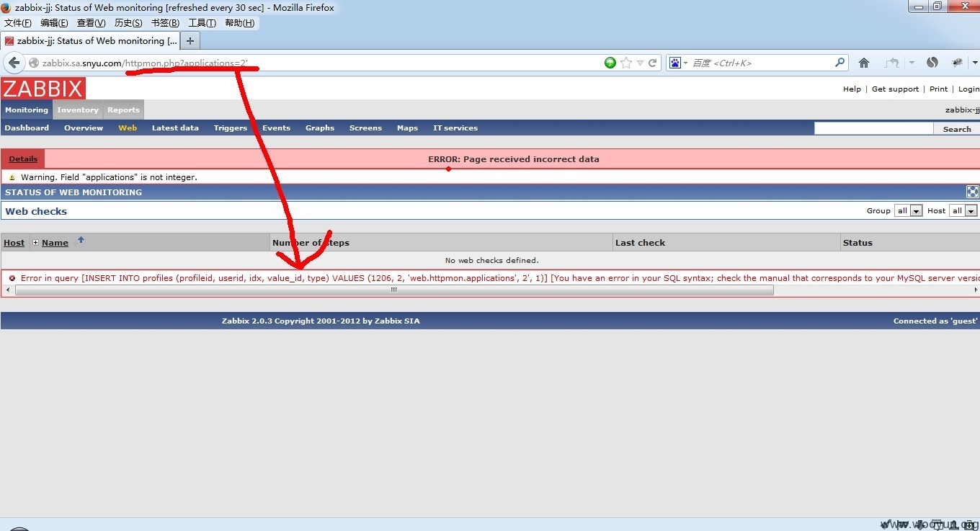Click the horizontal scrollbar thumb under SQL error

pyautogui.click(x=394, y=290)
